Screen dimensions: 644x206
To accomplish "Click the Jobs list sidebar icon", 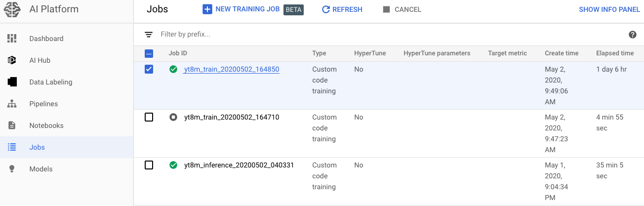I will click(x=12, y=147).
